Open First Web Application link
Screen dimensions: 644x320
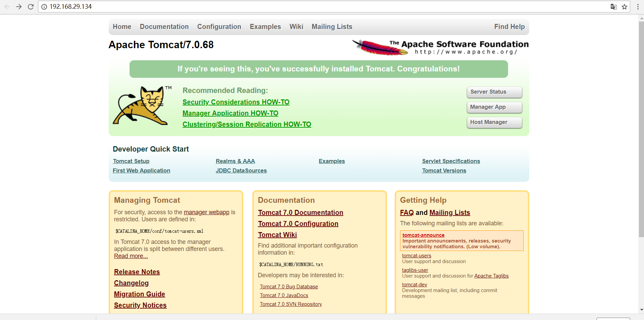141,170
